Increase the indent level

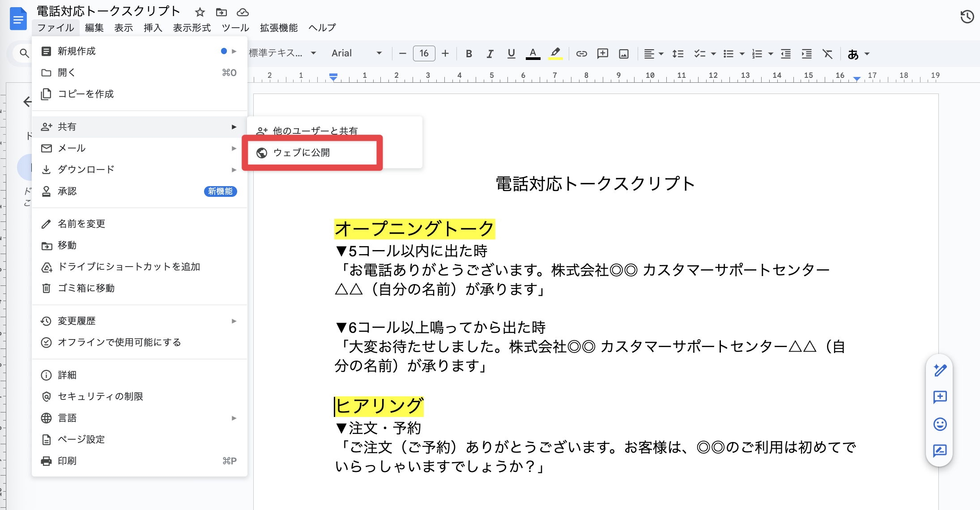click(x=807, y=54)
